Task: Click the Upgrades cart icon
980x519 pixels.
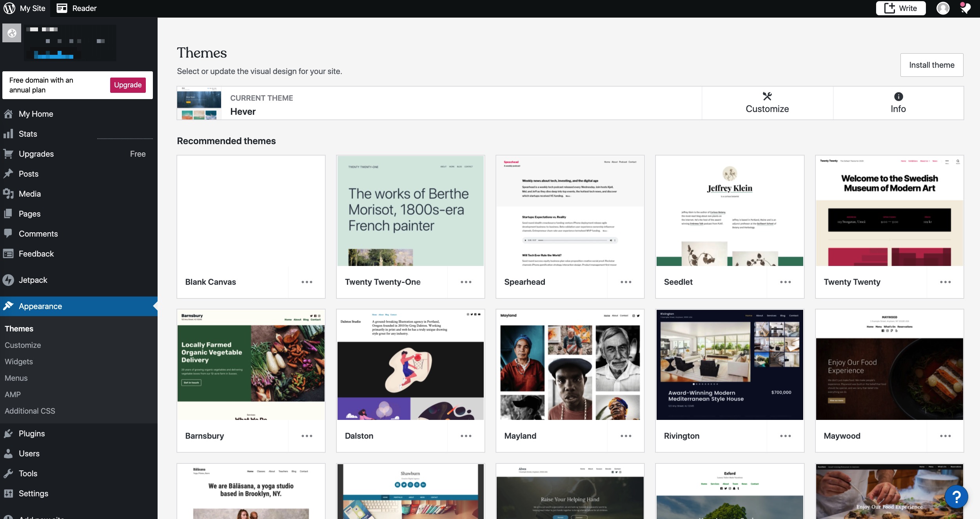Action: click(x=8, y=154)
